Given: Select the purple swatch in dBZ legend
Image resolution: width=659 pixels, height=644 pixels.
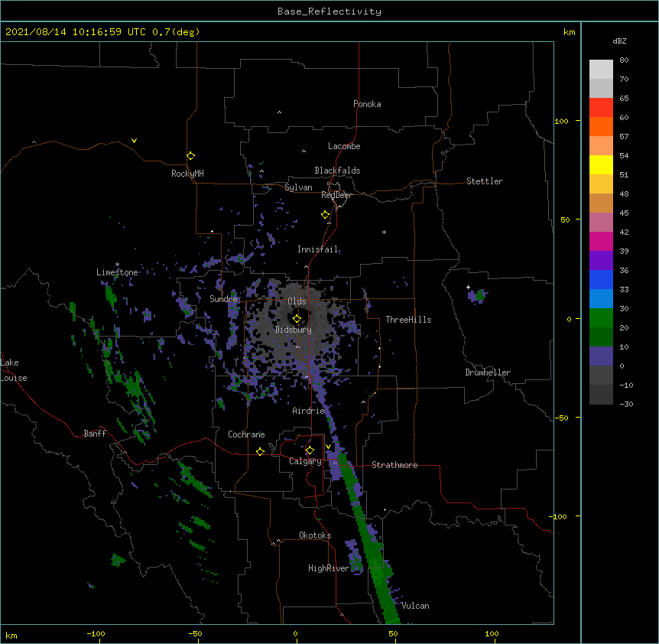Looking at the screenshot, I should click(601, 261).
